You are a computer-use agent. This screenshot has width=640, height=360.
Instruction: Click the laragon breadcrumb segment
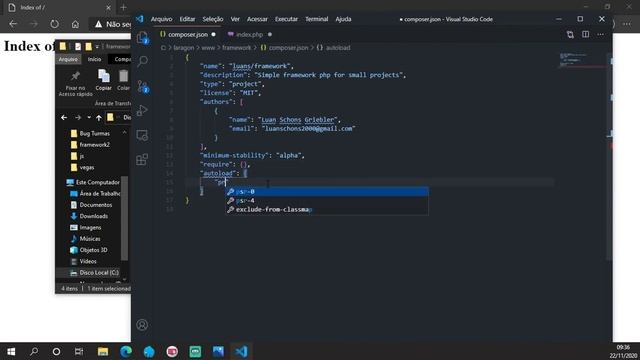183,48
